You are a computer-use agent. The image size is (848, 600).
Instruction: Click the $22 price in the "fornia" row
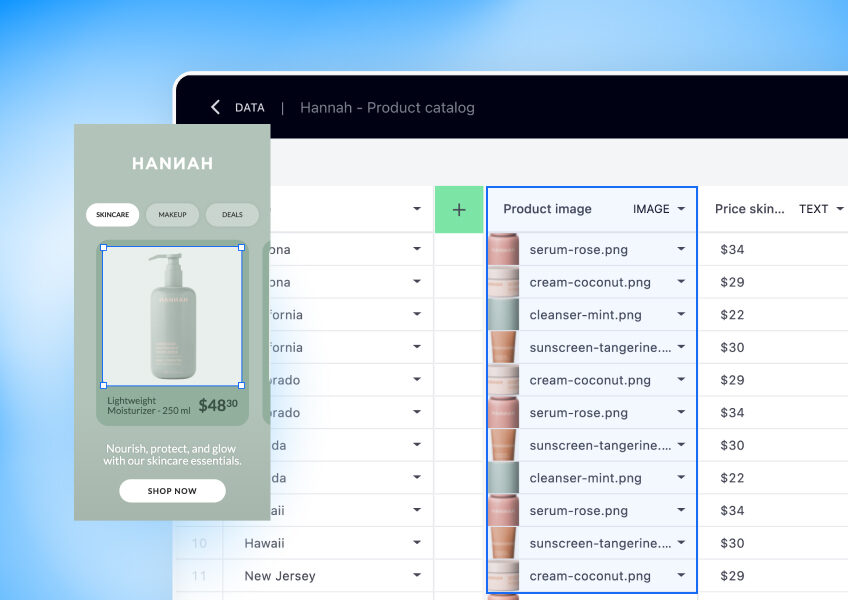pyautogui.click(x=732, y=315)
